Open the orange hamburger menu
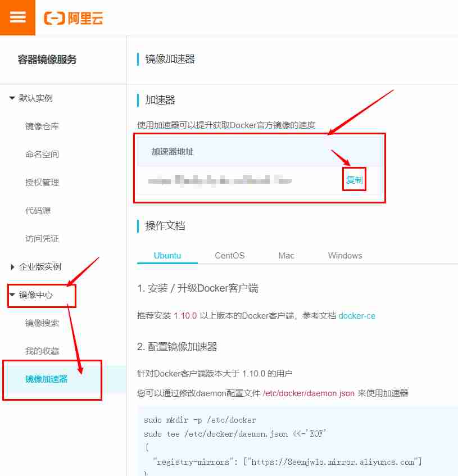 [x=17, y=17]
